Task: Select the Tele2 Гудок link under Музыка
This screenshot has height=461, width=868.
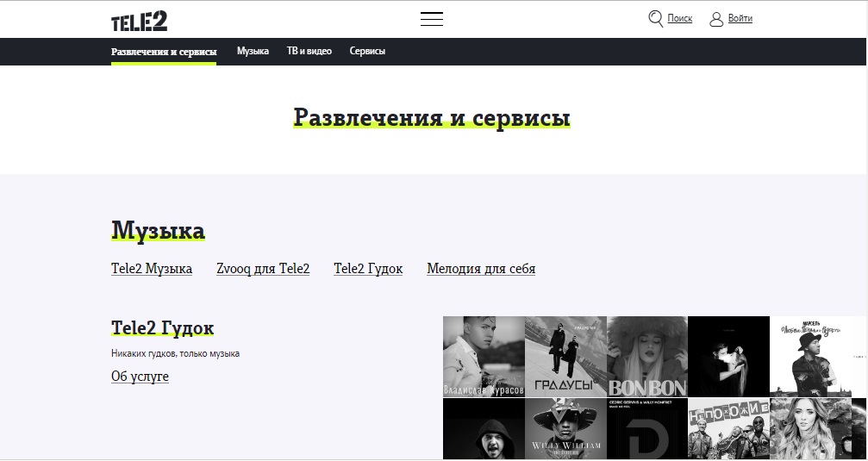Action: click(x=368, y=269)
